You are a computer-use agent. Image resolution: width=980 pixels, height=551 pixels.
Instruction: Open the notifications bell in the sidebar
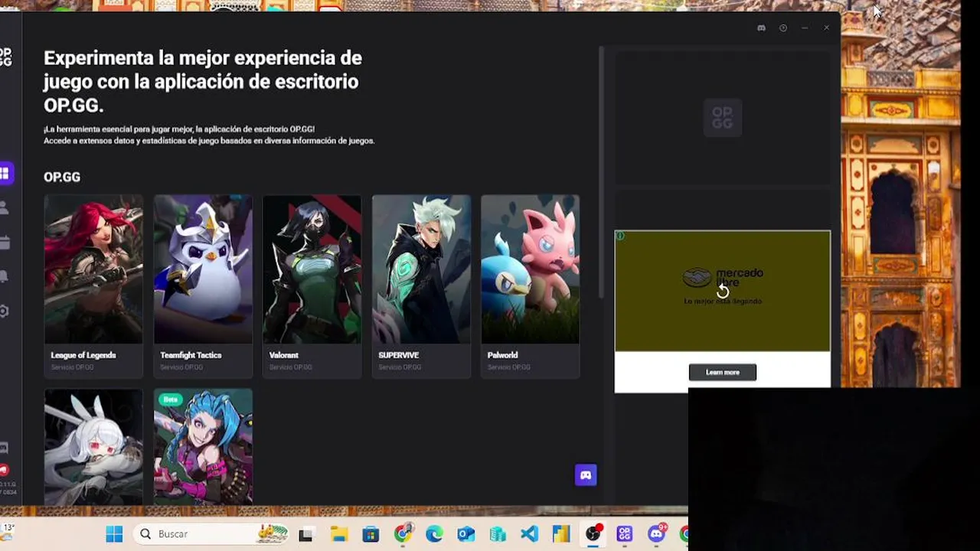5,277
